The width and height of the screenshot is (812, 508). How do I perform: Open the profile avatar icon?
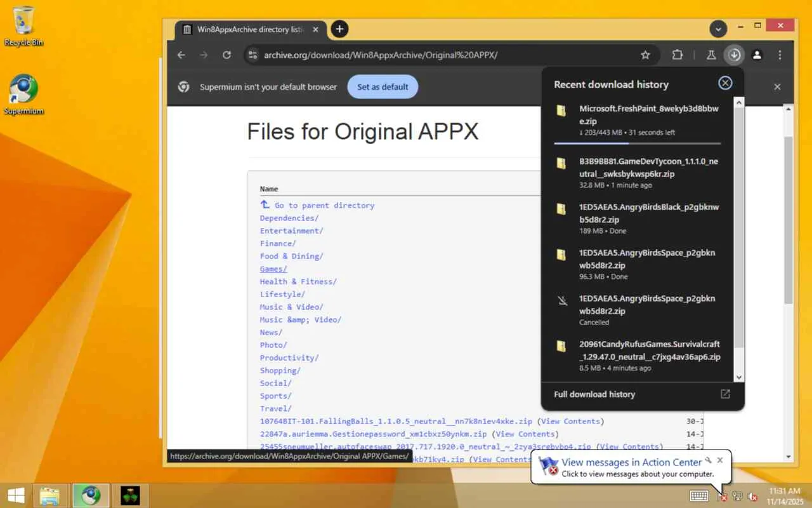[x=757, y=55]
